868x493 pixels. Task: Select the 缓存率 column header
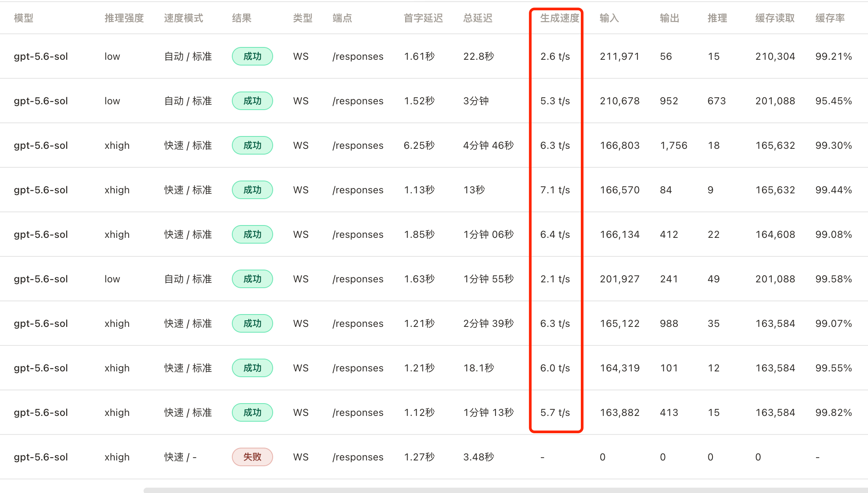830,18
